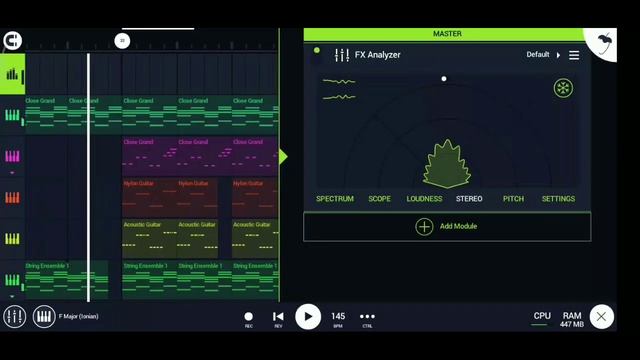Select the orange Nylon Guitar track keyboard icon
The height and width of the screenshot is (360, 640).
tap(12, 198)
